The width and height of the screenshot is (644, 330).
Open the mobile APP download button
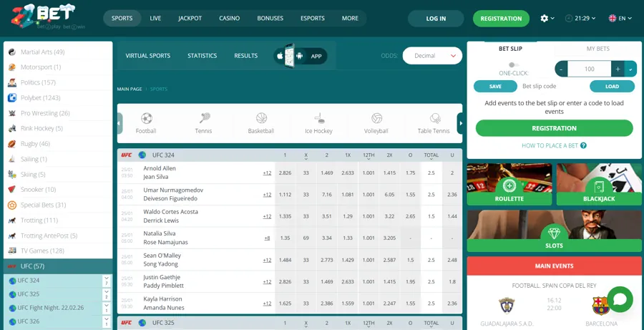coord(301,56)
